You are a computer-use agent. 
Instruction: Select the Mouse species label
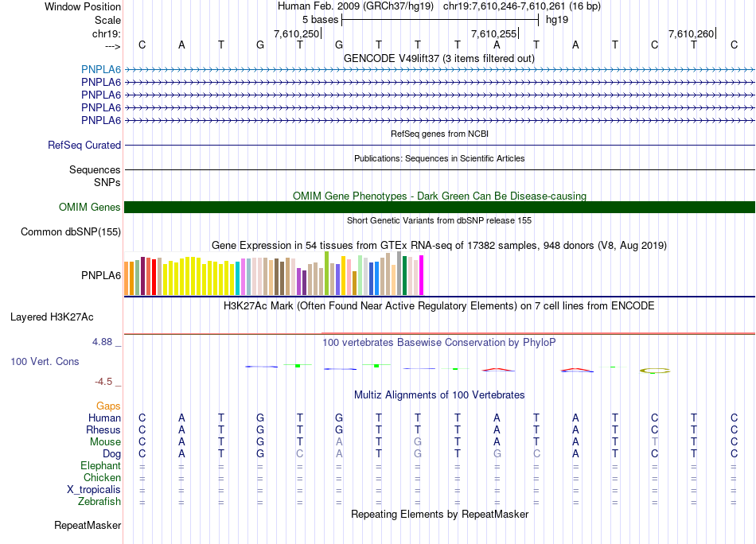105,442
